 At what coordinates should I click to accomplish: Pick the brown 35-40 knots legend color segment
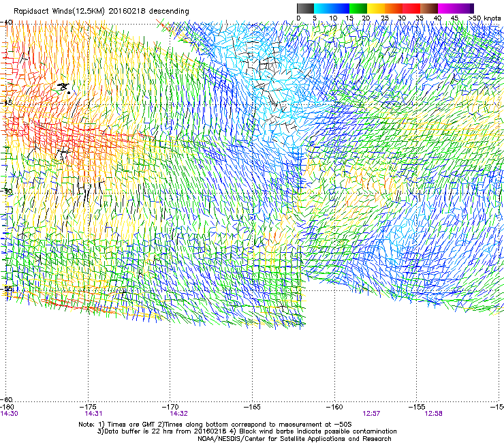(x=429, y=8)
